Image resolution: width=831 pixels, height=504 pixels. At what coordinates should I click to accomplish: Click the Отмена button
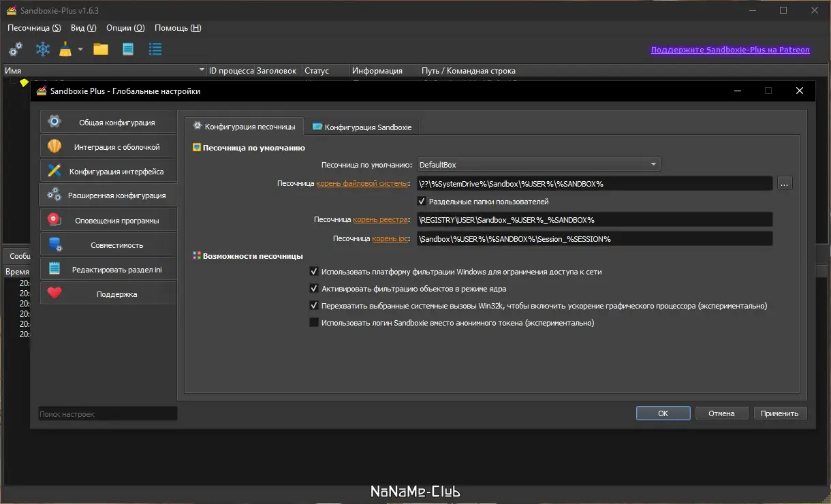[x=721, y=413]
